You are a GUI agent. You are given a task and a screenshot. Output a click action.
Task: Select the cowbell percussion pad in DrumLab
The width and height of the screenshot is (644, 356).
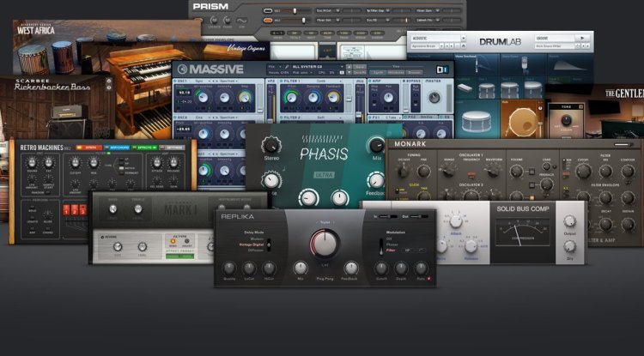click(x=465, y=87)
